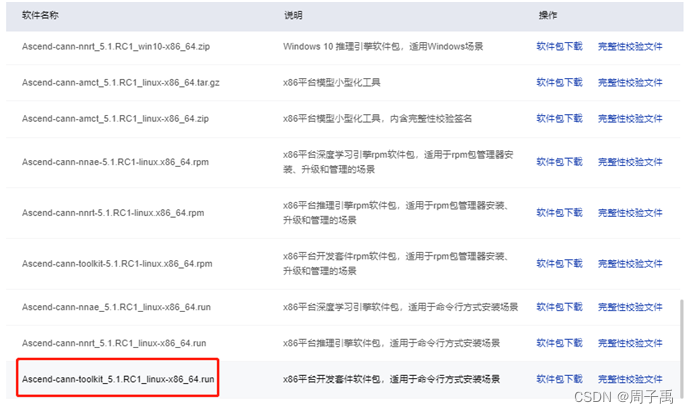
Task: Open integrity check file for nnrt win10 zip
Action: [630, 46]
